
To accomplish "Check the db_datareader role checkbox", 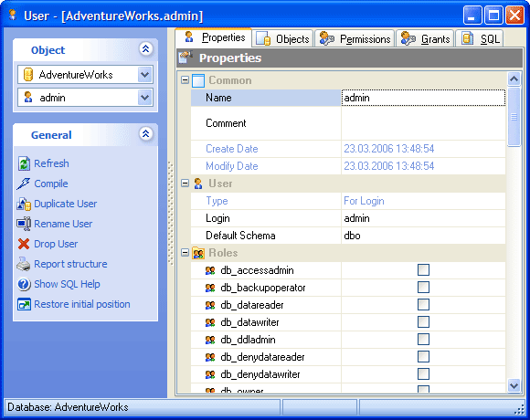I will click(423, 305).
